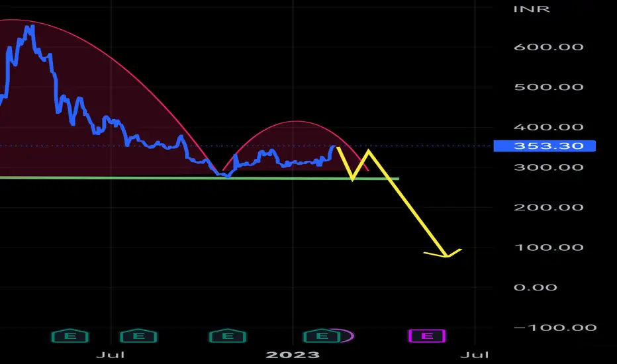This screenshot has height=364, width=617.
Task: Click the blue 353.30 current price label
Action: tap(545, 146)
